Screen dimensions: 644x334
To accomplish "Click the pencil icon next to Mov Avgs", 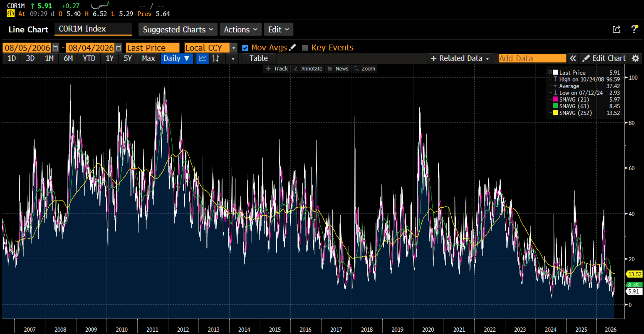I will tap(292, 48).
